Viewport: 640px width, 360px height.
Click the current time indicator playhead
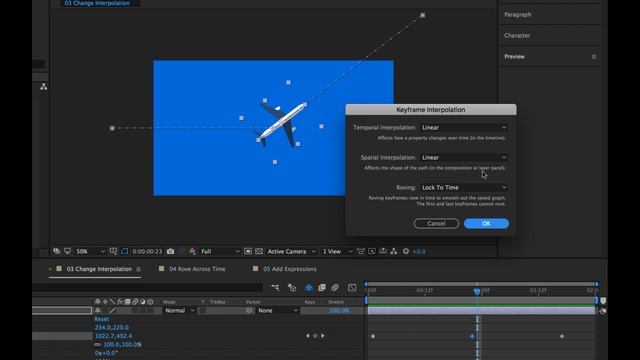(x=477, y=291)
